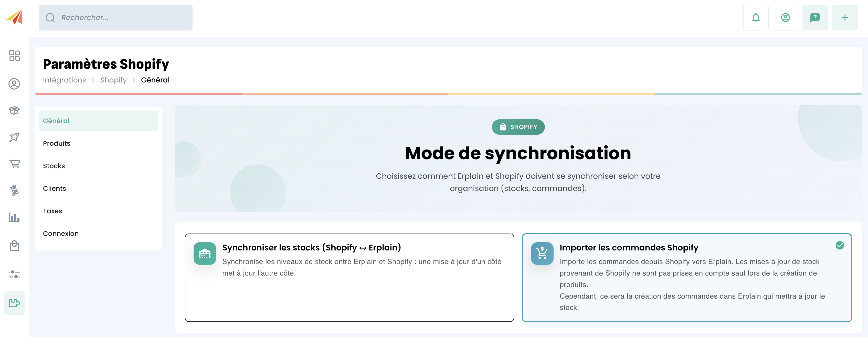Image resolution: width=868 pixels, height=337 pixels.
Task: Open the dashboard grid icon in sidebar
Action: [14, 56]
